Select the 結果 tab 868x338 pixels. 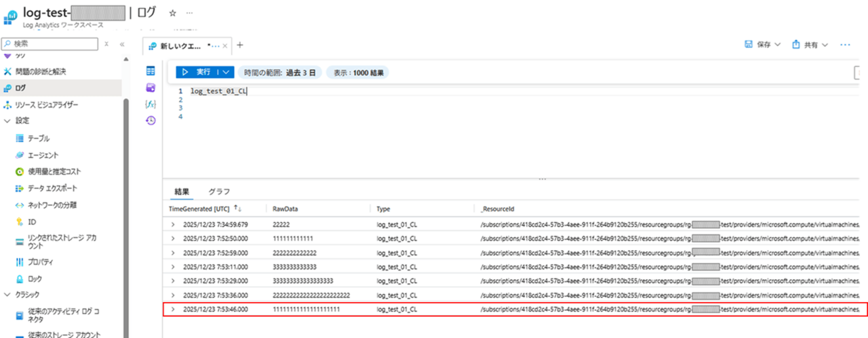click(x=182, y=192)
